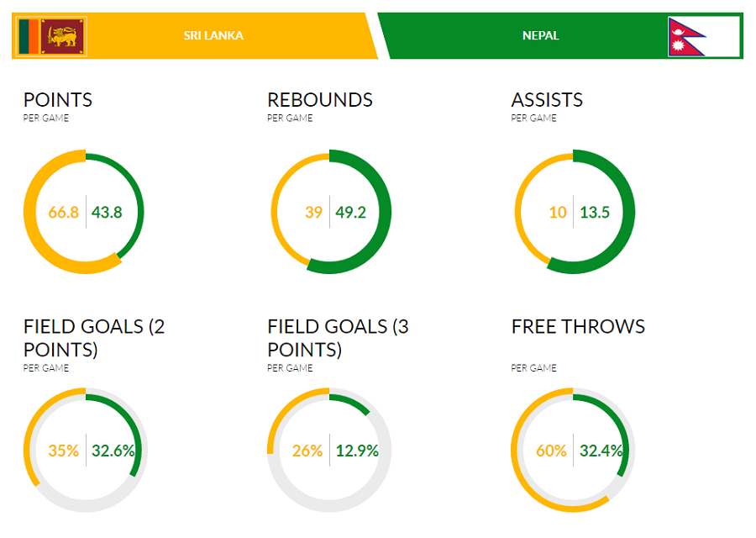Click the Sri Lanka flag icon
The width and height of the screenshot is (756, 538).
[x=51, y=36]
